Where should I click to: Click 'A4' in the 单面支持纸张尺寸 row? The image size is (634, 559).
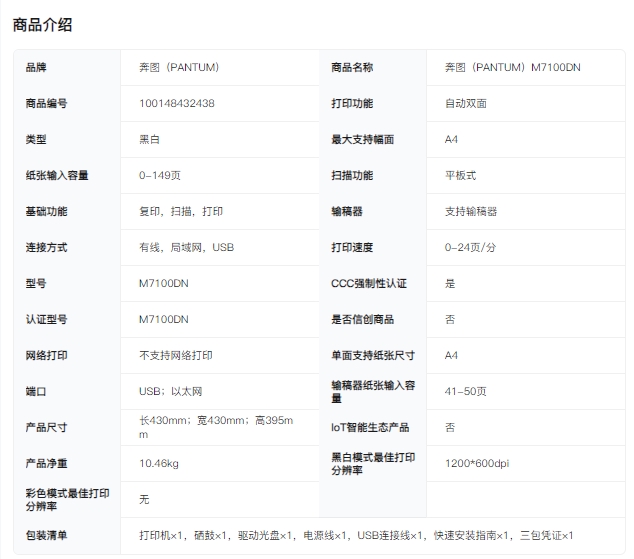(x=451, y=355)
